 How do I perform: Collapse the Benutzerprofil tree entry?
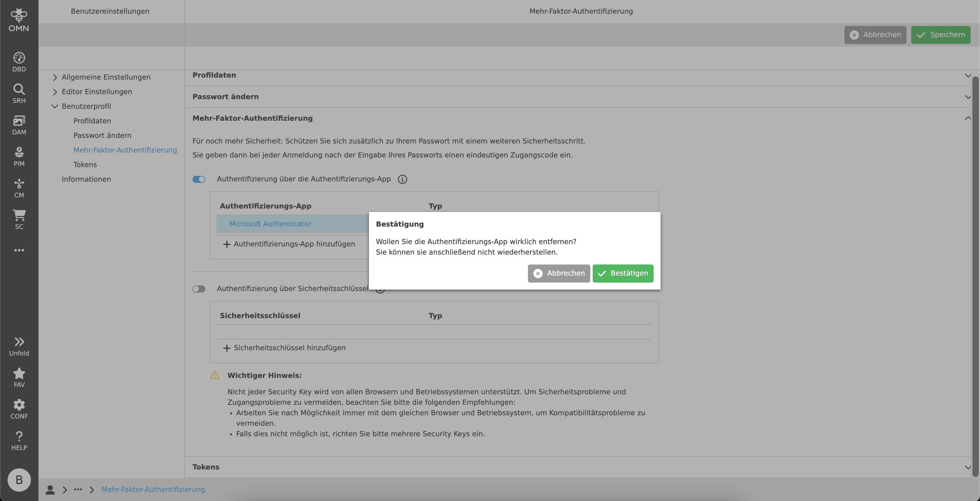[55, 106]
